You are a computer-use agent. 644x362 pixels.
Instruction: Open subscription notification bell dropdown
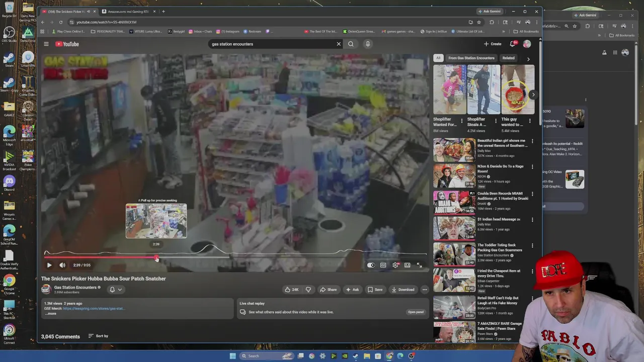(115, 290)
